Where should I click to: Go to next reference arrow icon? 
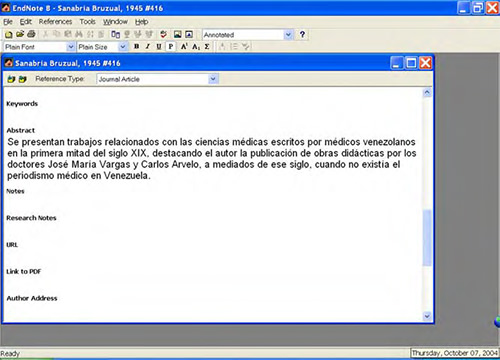click(x=22, y=79)
